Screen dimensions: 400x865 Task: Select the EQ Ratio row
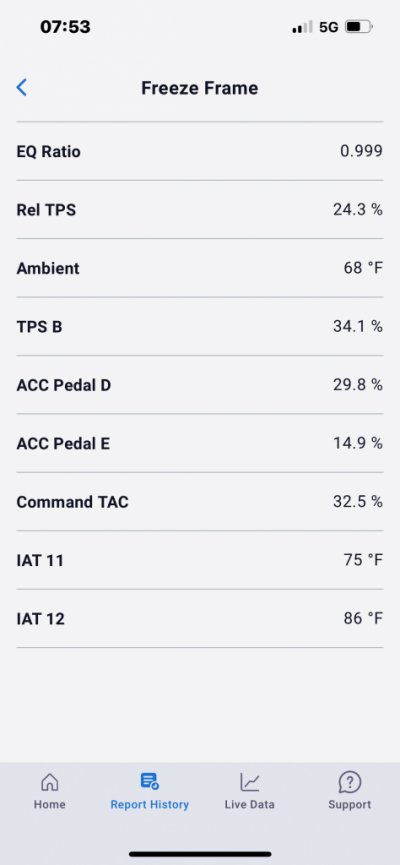[200, 151]
